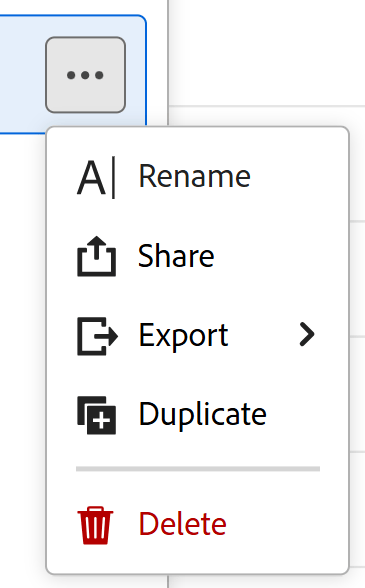Select Share in the context menu
Viewport: 365px width, 588px height.
(x=198, y=256)
